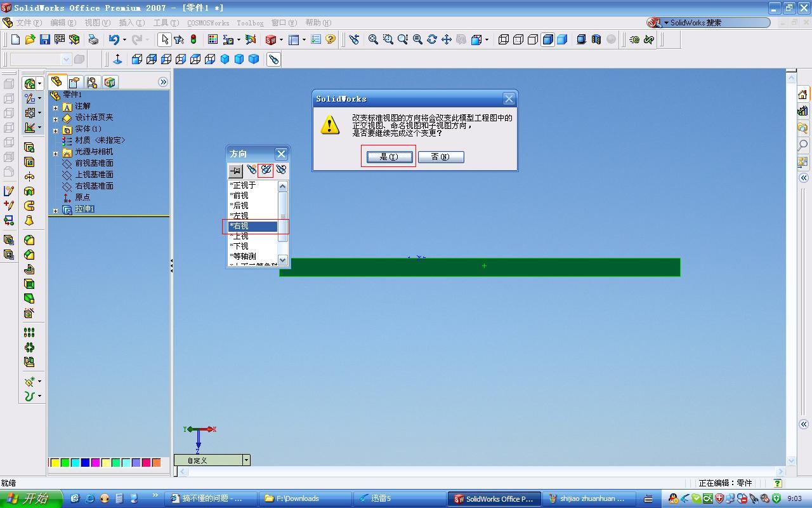Expand the 光源与相机 tree node
Image resolution: width=812 pixels, height=508 pixels.
pyautogui.click(x=56, y=153)
